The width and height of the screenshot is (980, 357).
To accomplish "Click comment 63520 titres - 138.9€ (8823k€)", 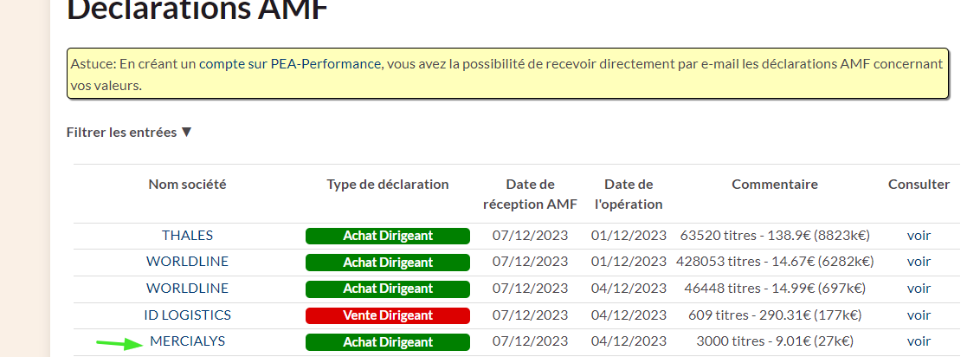I will pos(775,236).
